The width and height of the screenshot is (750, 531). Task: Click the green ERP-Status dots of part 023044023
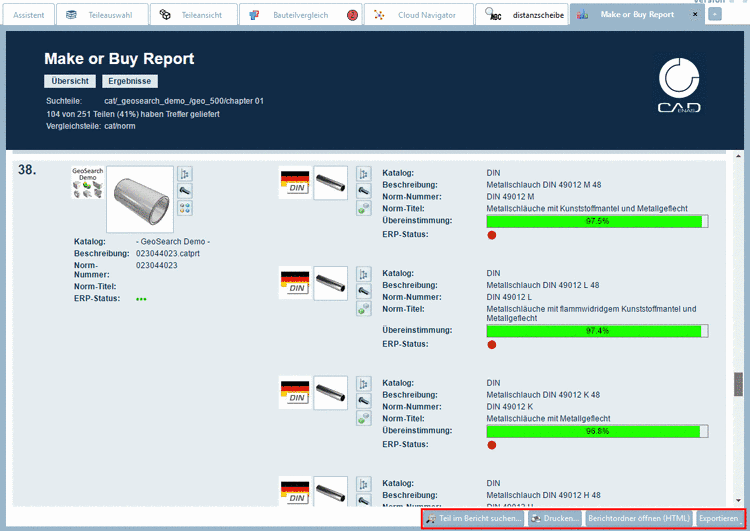click(x=141, y=299)
